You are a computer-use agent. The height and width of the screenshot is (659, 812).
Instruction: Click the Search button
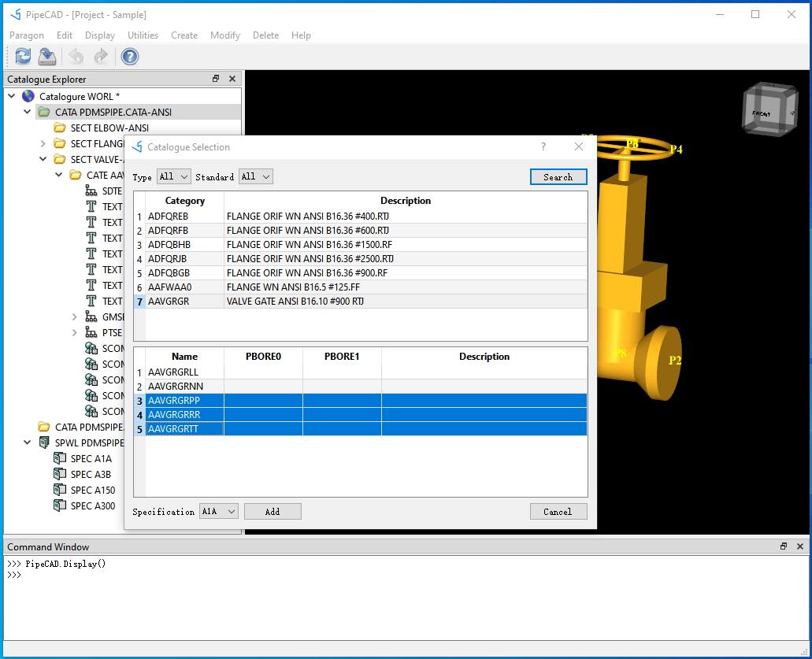click(558, 177)
